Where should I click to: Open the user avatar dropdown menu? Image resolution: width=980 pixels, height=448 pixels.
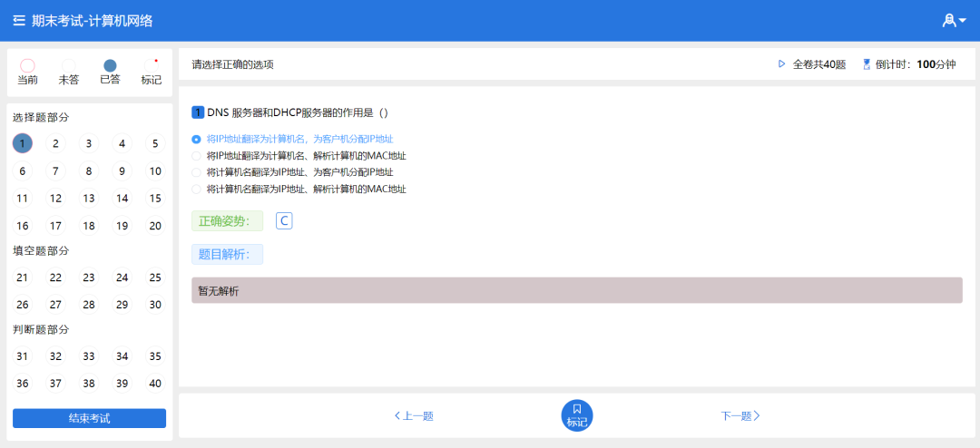954,21
